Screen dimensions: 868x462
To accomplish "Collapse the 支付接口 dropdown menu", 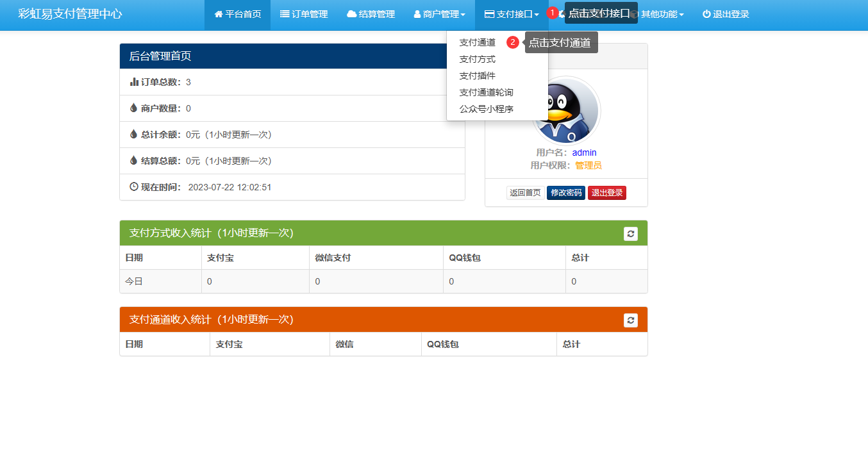I will point(512,14).
